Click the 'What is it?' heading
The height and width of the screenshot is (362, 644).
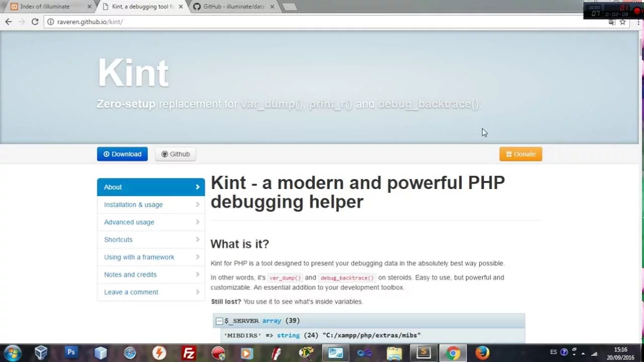[x=239, y=244]
